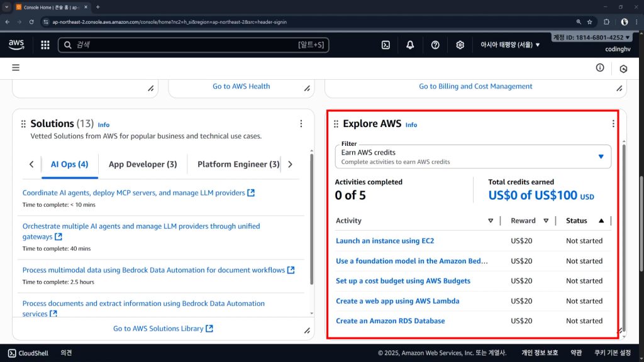Reload the page in browser
Viewport: 644px width, 362px height.
tap(31, 22)
